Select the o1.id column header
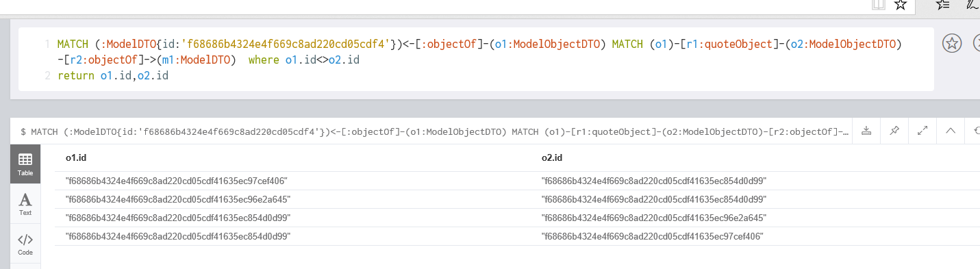The width and height of the screenshot is (980, 269). coord(75,158)
